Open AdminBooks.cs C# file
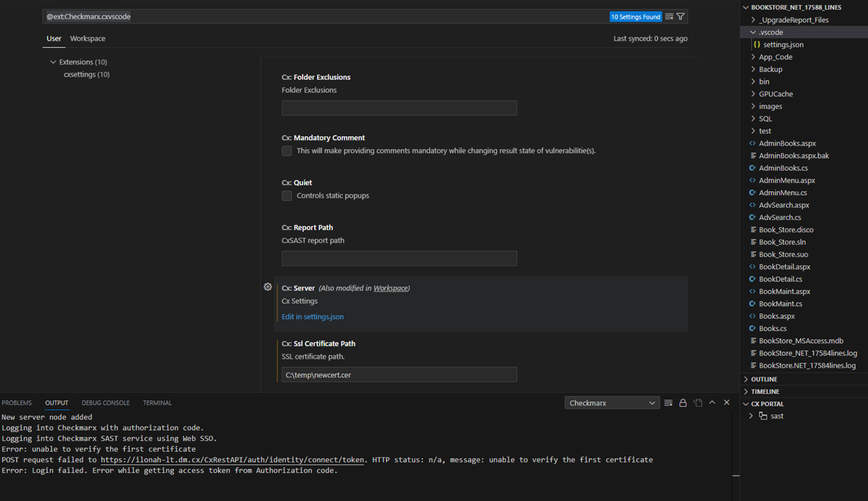The width and height of the screenshot is (868, 501). pyautogui.click(x=783, y=168)
